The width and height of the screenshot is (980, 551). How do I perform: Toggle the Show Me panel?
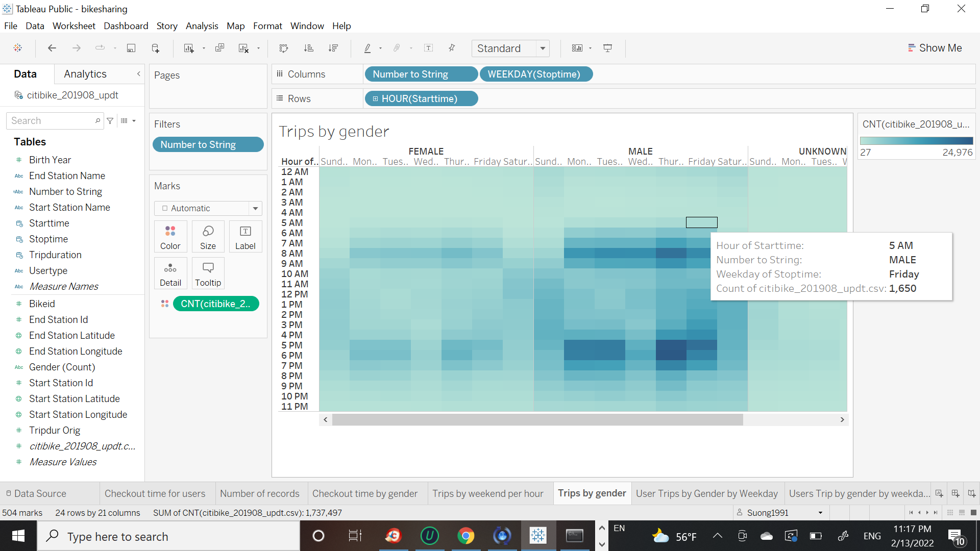point(935,48)
